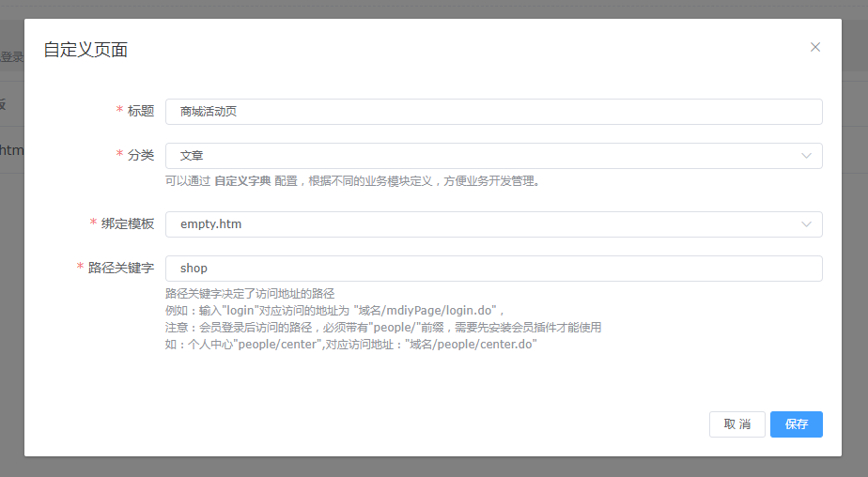This screenshot has height=477, width=868.
Task: Click the 分类 field label
Action: pyautogui.click(x=140, y=155)
